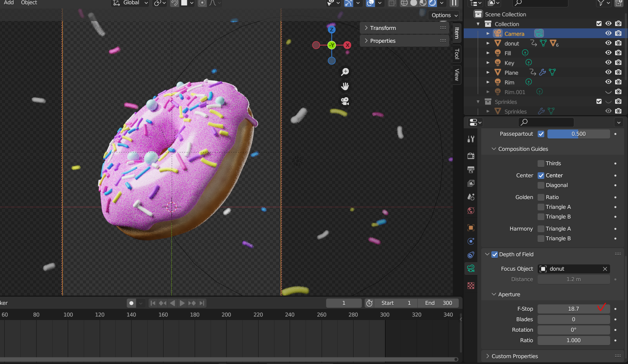The height and width of the screenshot is (364, 628).
Task: Click the red X axis gizmo ball
Action: (347, 45)
